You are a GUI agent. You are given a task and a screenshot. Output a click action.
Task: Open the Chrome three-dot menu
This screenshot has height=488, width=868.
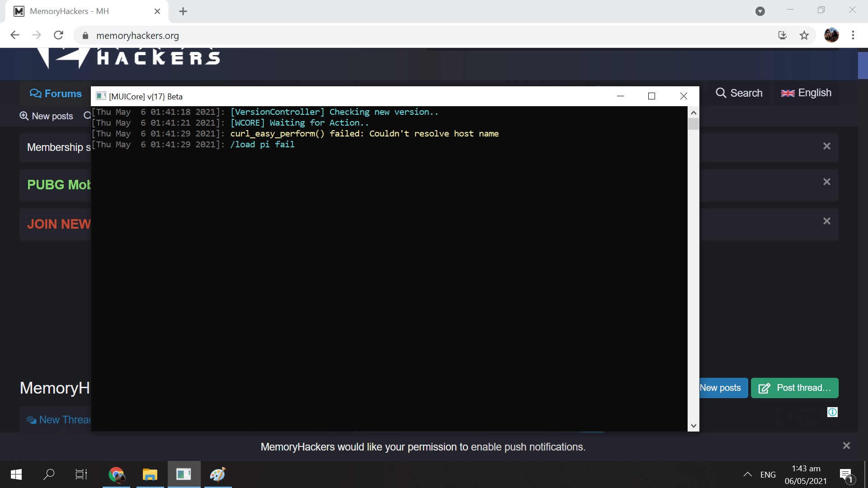pyautogui.click(x=853, y=35)
